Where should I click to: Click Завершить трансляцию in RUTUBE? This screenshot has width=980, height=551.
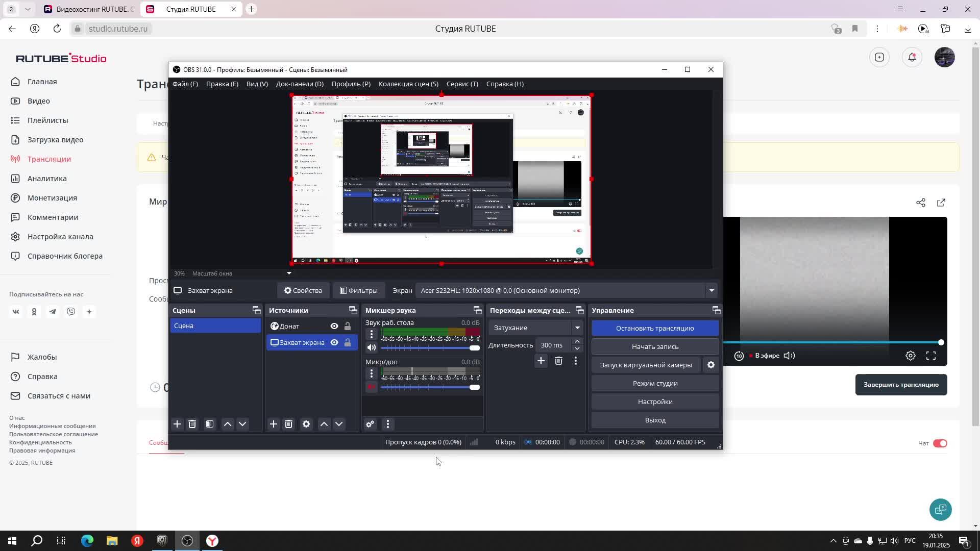901,385
